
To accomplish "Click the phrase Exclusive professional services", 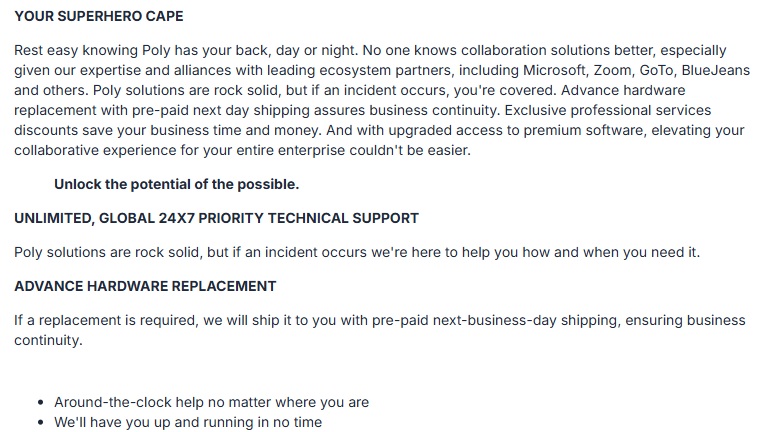I will [x=608, y=110].
